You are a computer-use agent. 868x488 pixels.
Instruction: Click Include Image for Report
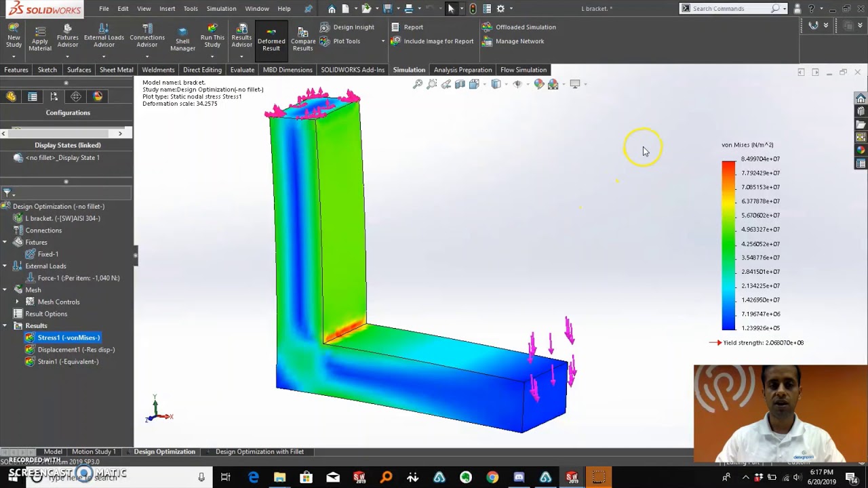[432, 41]
